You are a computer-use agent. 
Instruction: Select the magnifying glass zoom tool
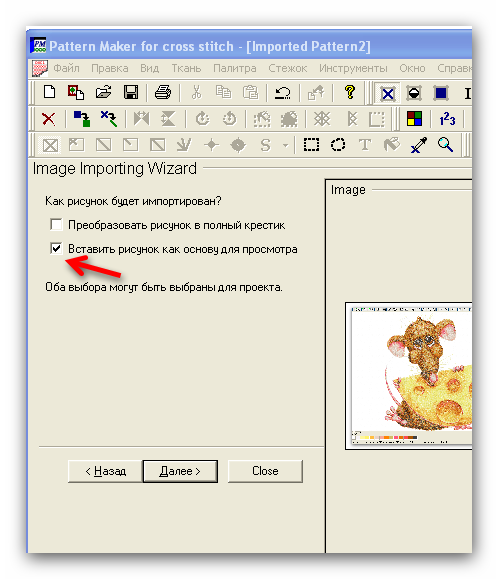445,145
